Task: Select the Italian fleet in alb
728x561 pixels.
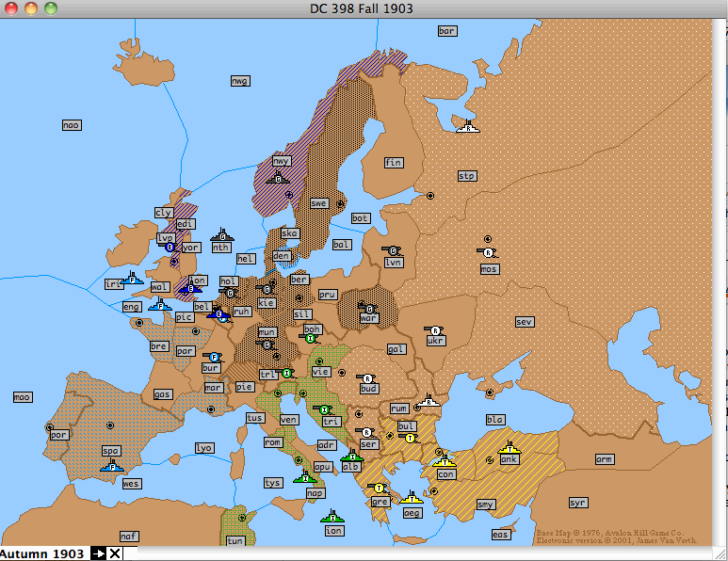Action: click(x=352, y=456)
